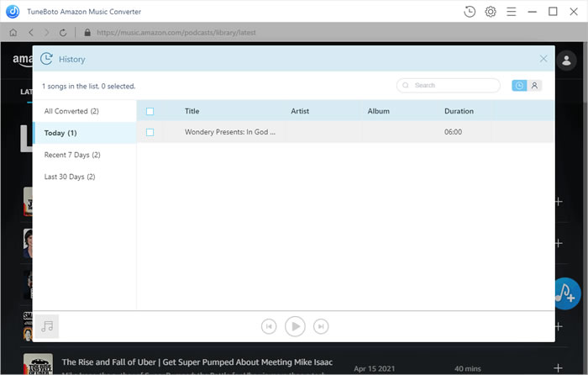
Task: Open the conversion history clock icon
Action: click(470, 12)
